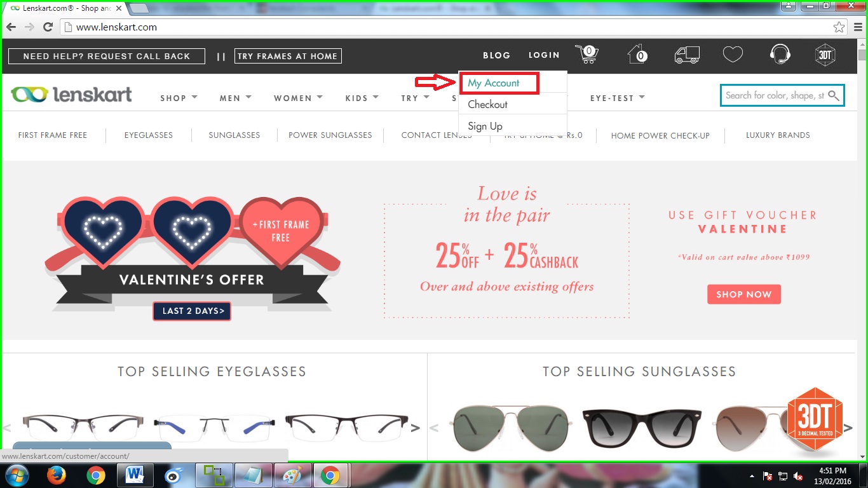Screen dimensions: 868x488
Task: Click the network icon in system tray
Action: point(783,476)
